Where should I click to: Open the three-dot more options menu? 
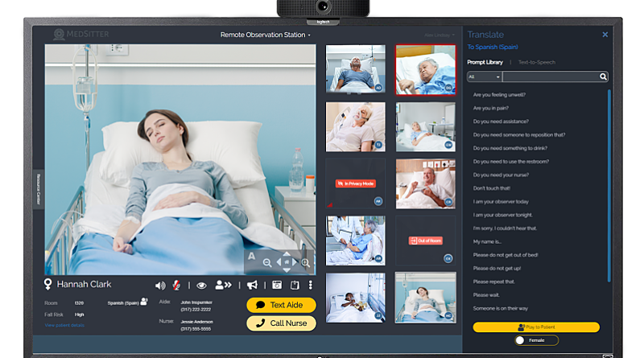click(x=311, y=285)
